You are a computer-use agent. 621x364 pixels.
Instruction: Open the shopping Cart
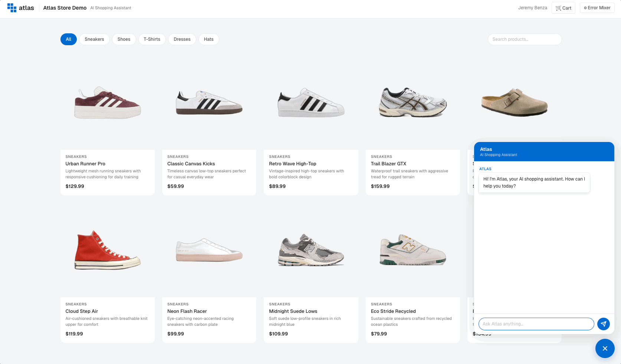[563, 8]
